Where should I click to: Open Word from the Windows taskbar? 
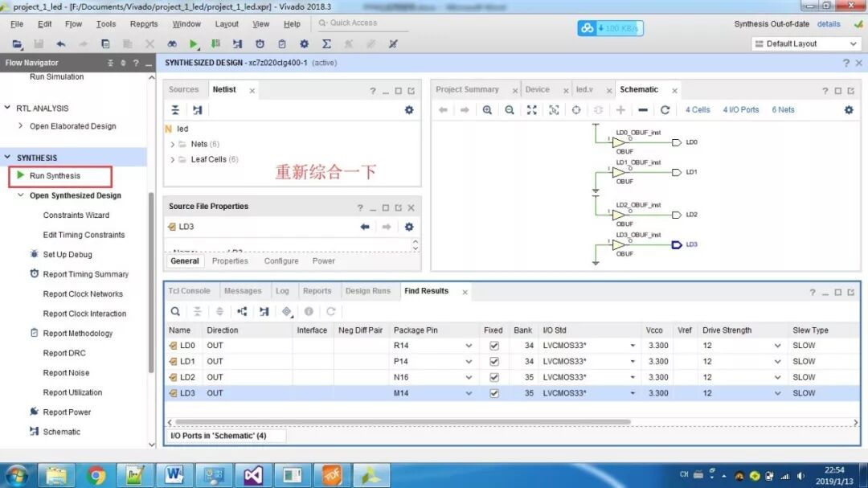174,475
